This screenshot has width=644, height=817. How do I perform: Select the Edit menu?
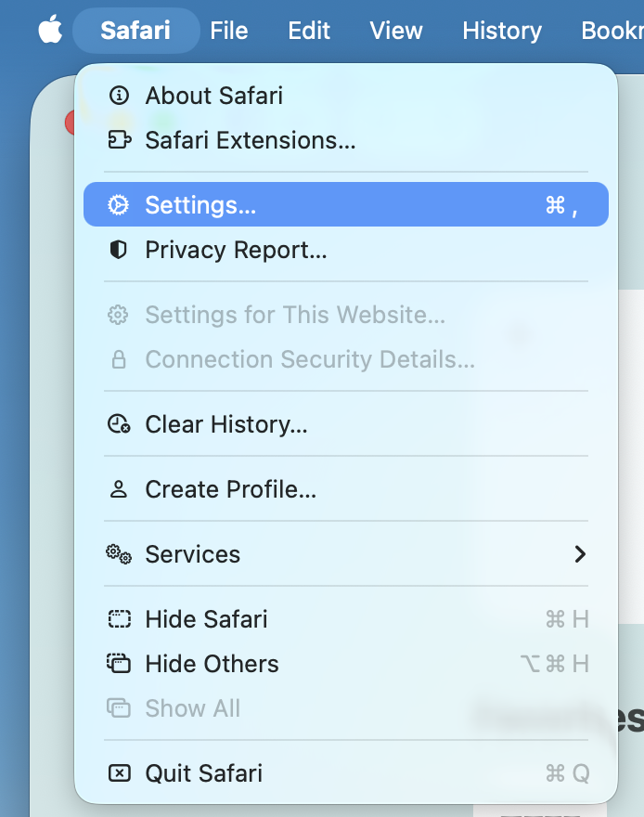(308, 30)
